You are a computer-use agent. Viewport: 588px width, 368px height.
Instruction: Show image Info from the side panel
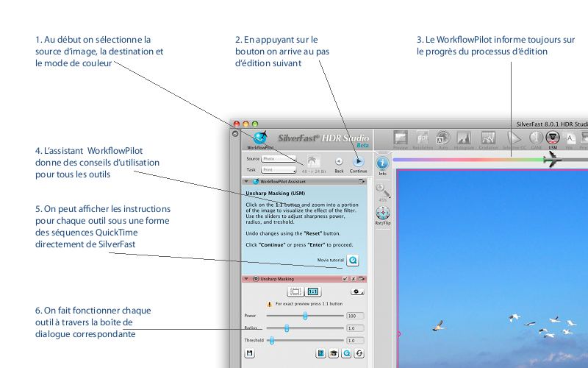pyautogui.click(x=382, y=164)
